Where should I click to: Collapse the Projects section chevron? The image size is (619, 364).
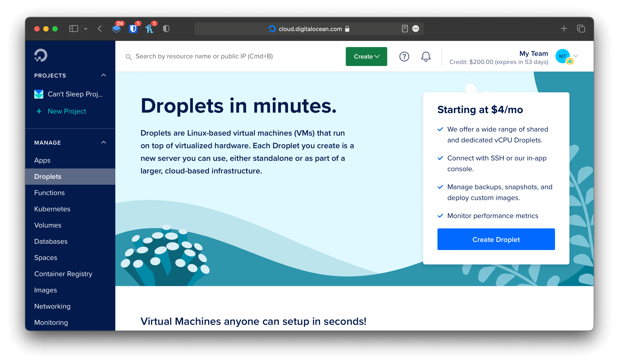104,75
